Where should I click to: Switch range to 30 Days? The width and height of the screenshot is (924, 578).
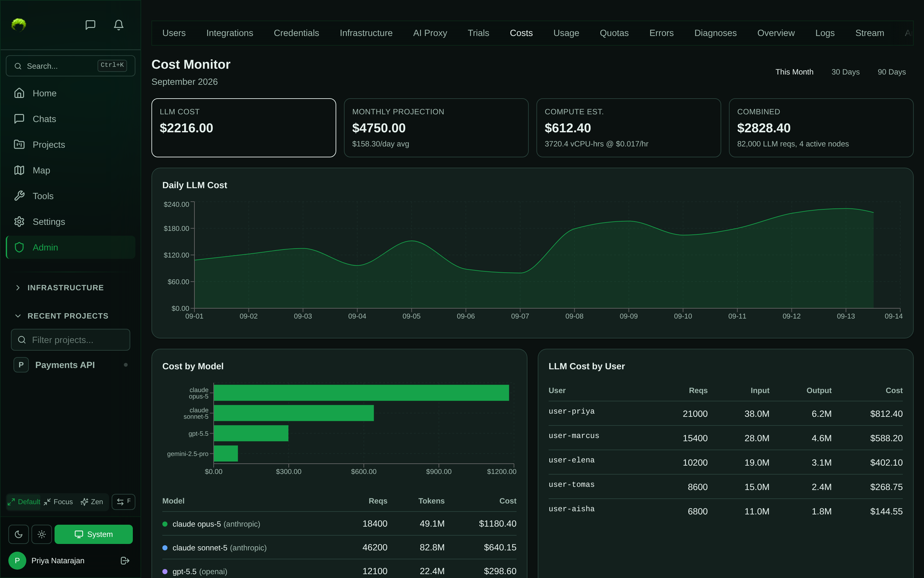(x=846, y=72)
